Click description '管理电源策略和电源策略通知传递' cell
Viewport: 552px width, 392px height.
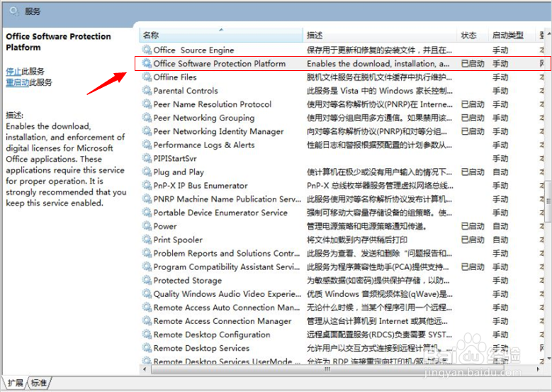pyautogui.click(x=367, y=226)
